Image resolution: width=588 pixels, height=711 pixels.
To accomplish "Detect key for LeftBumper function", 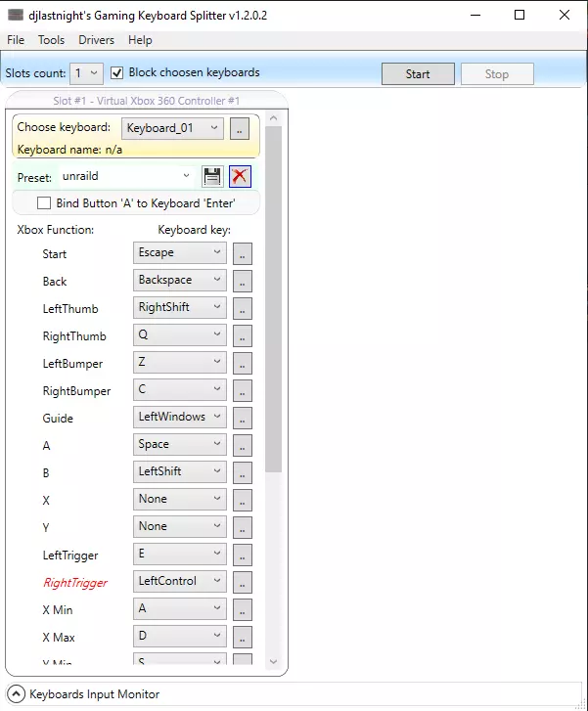I will pos(243,363).
